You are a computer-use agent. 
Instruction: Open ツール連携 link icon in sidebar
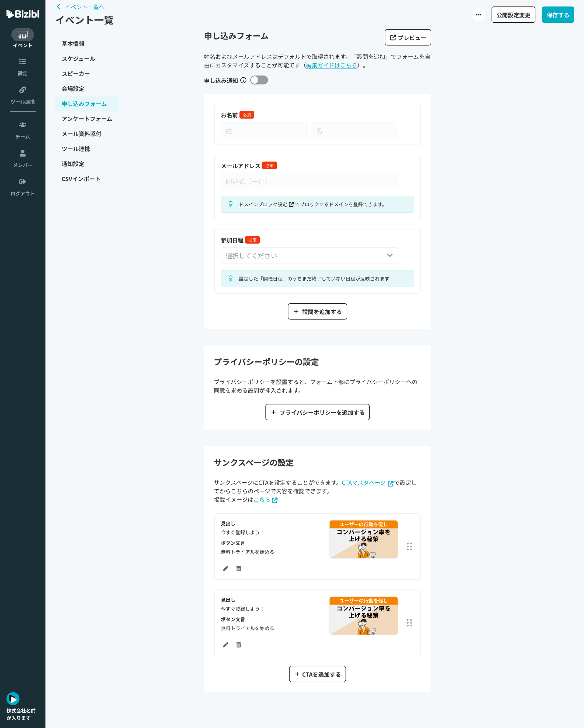click(23, 90)
